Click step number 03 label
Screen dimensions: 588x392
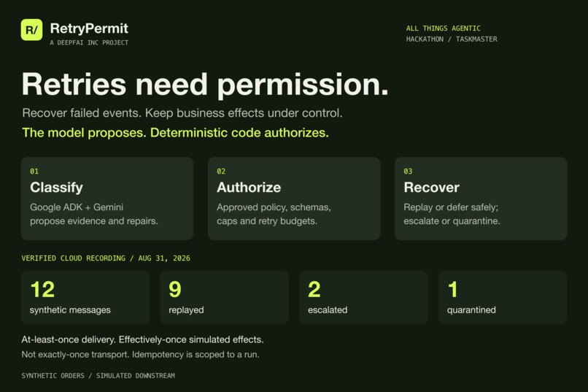(408, 172)
